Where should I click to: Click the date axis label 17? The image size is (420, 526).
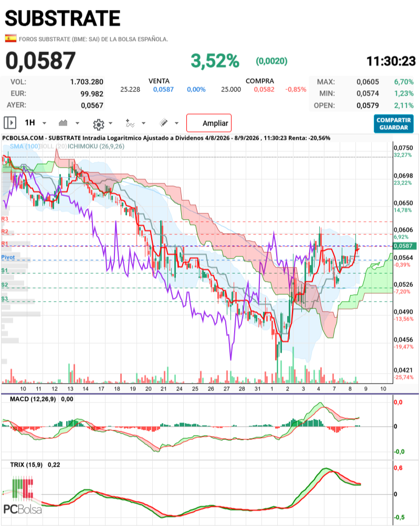pos(101,389)
